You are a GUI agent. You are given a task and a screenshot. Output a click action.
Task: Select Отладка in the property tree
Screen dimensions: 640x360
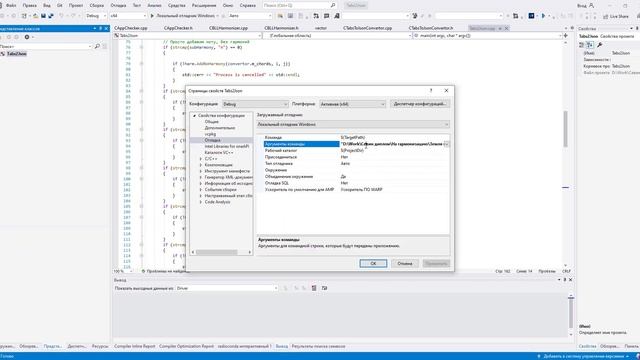212,140
